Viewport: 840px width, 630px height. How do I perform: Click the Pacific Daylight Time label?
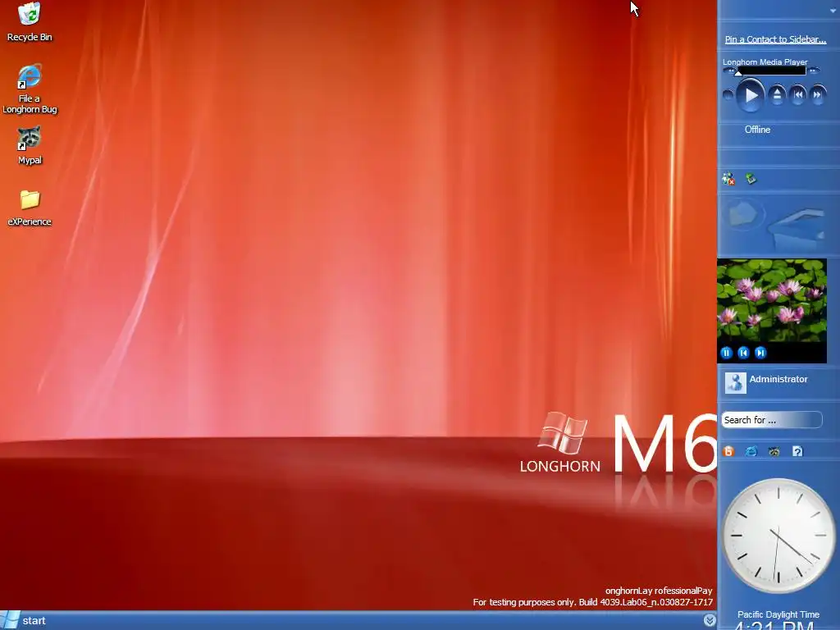pos(778,614)
